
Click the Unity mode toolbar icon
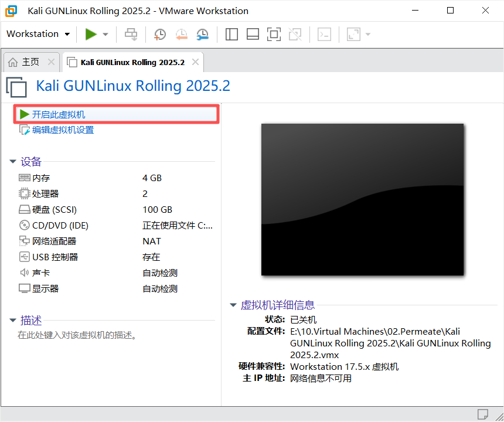tap(295, 34)
